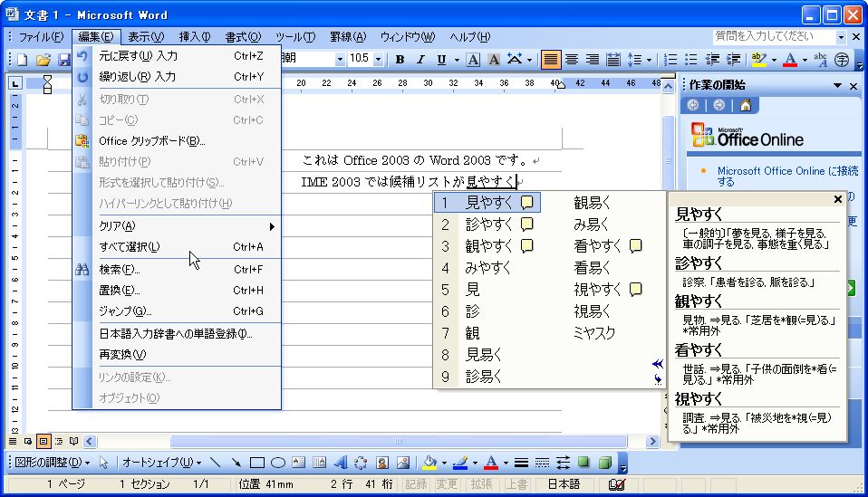Insert a vertical text box
Viewport: 868px width, 497px height.
(x=320, y=463)
